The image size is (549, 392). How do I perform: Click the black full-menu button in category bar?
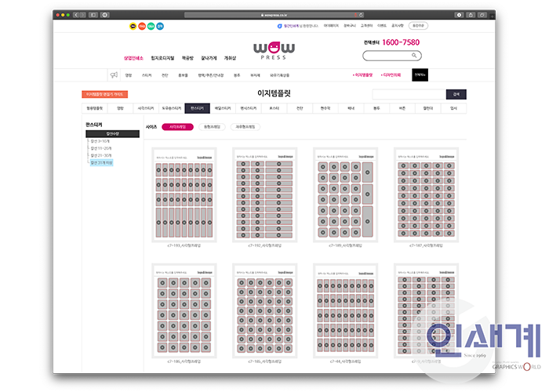[420, 75]
